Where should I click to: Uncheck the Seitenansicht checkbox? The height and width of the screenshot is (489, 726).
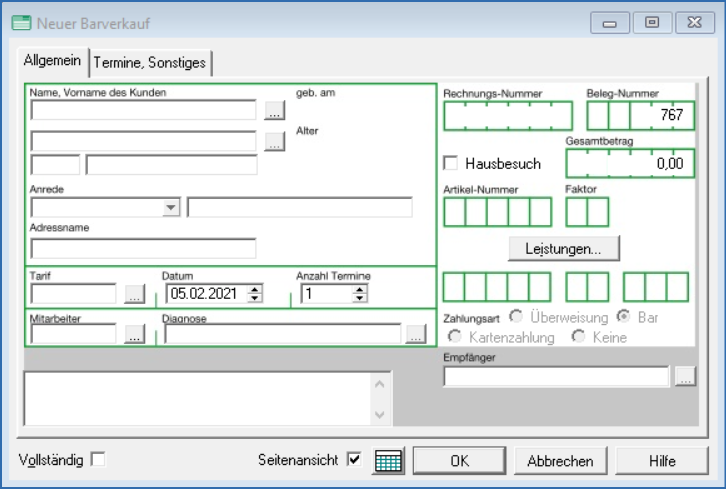click(x=353, y=460)
